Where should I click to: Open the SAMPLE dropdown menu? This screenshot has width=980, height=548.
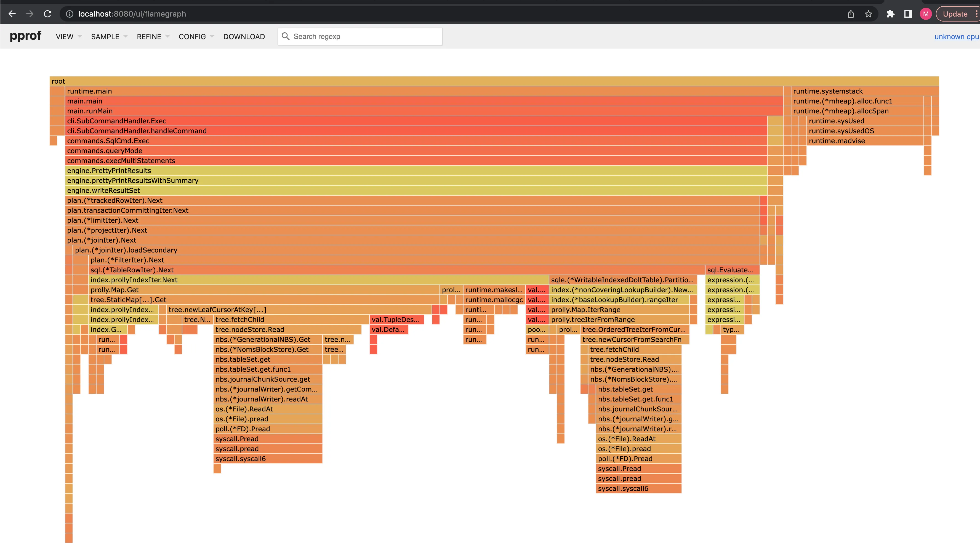[x=109, y=36]
